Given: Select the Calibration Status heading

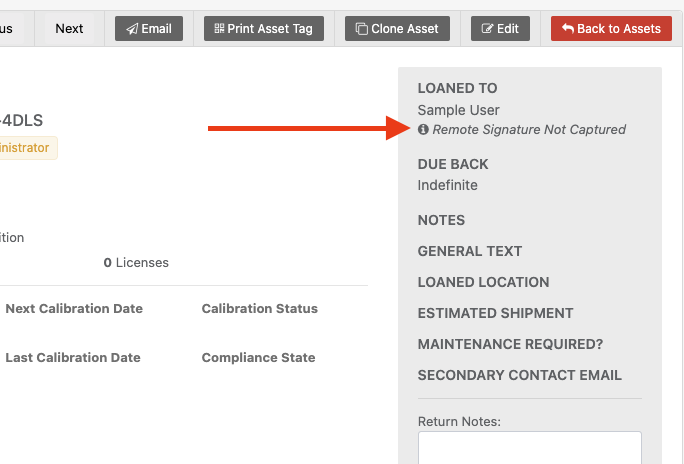Looking at the screenshot, I should 259,309.
